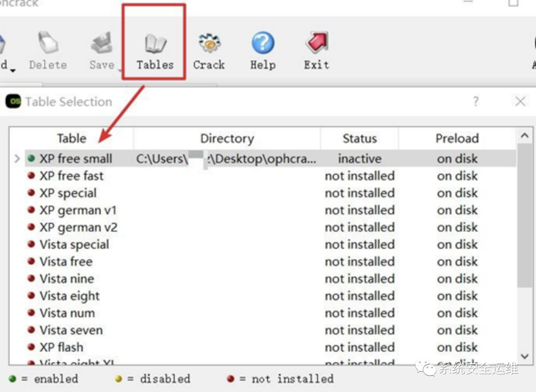Select the XP flash table
536x392 pixels.
point(61,347)
